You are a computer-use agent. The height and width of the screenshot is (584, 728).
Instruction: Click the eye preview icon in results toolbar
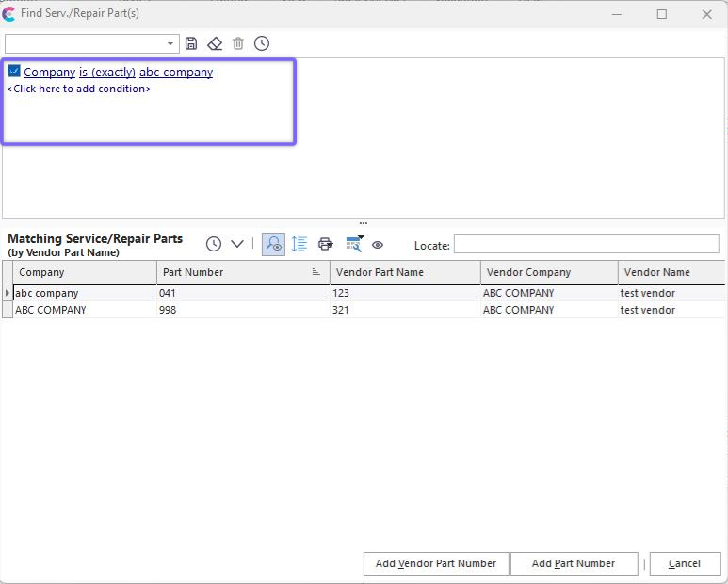pos(378,244)
